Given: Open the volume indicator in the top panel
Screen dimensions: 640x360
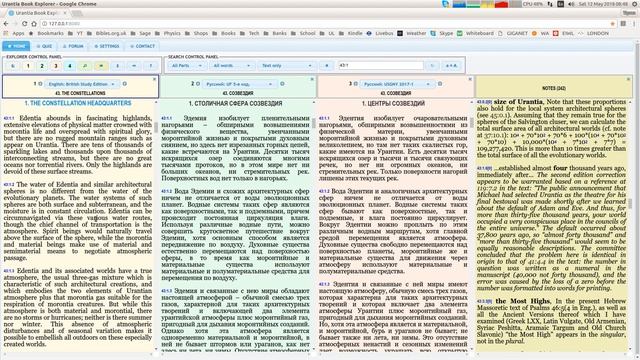Looking at the screenshot, I should point(571,4).
